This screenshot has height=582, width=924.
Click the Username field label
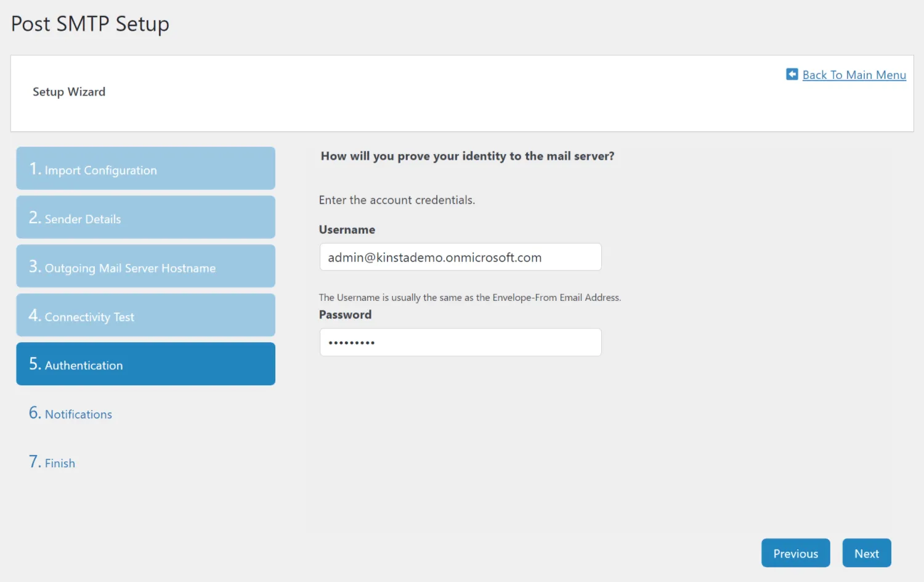click(347, 229)
